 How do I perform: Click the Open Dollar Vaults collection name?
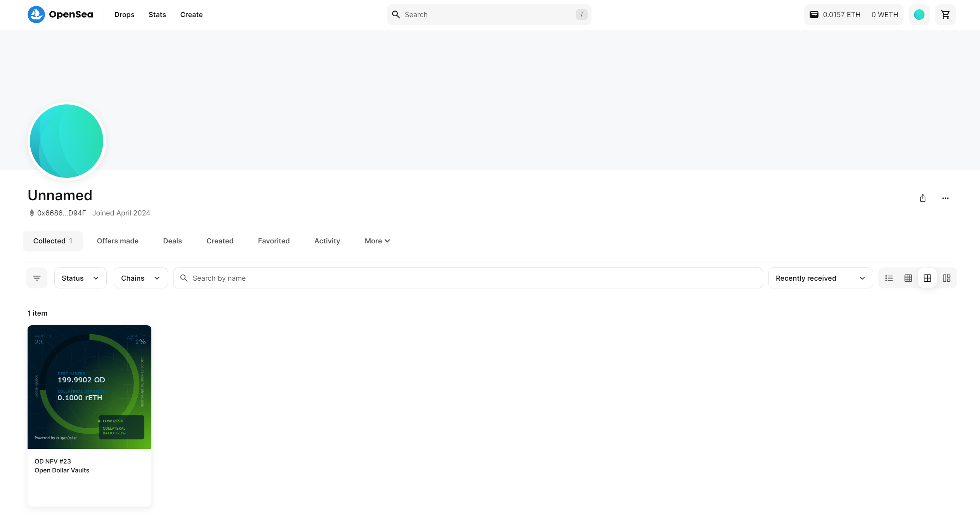(x=62, y=470)
